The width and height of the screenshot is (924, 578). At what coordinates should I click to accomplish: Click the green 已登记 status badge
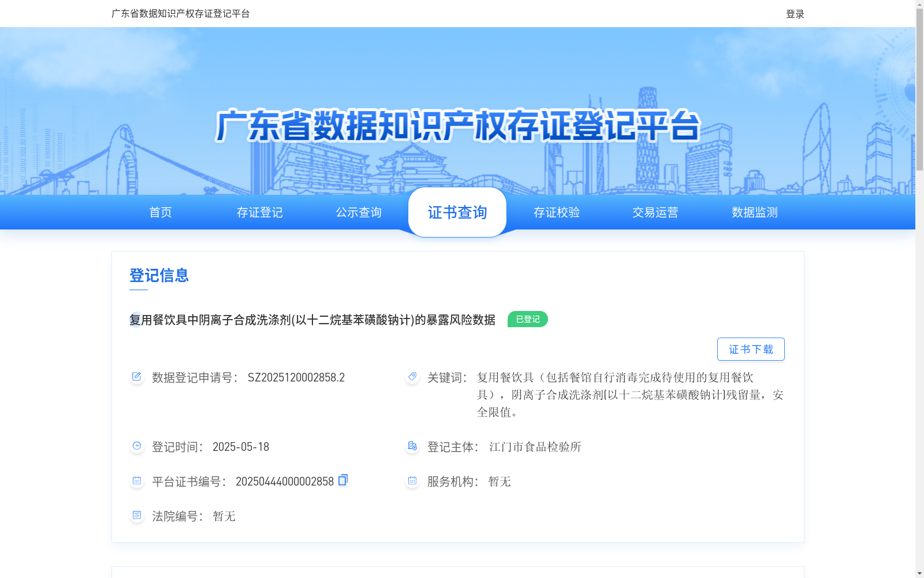(528, 319)
